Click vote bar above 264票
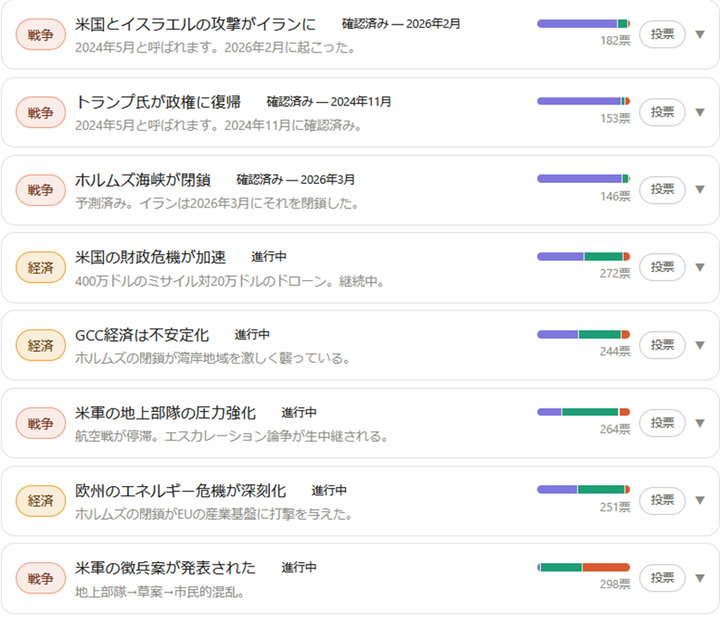This screenshot has width=720, height=617. (583, 412)
